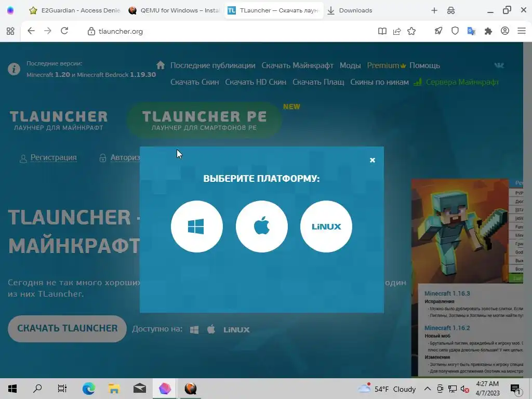Image resolution: width=532 pixels, height=399 pixels.
Task: Open the Google Translate extension icon
Action: click(x=471, y=31)
